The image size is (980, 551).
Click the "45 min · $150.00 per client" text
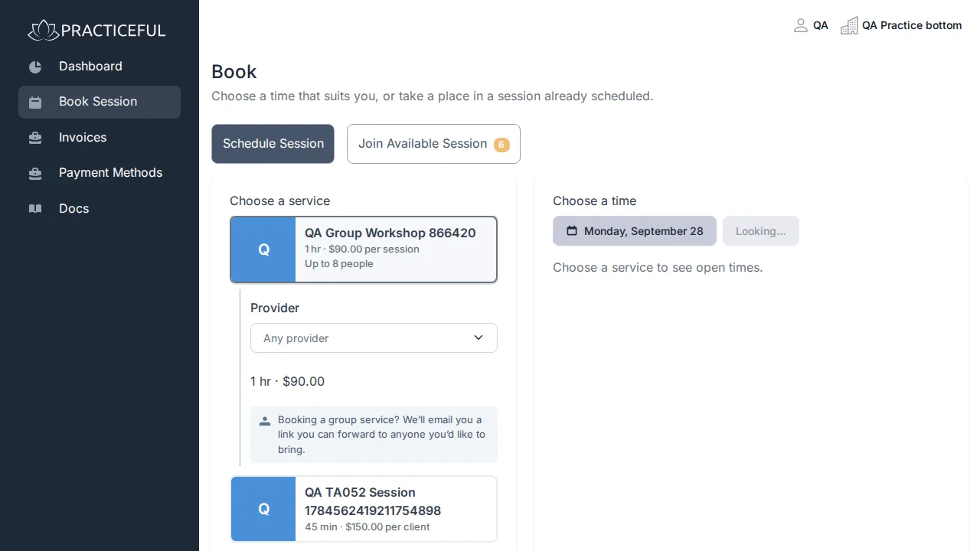tap(367, 527)
